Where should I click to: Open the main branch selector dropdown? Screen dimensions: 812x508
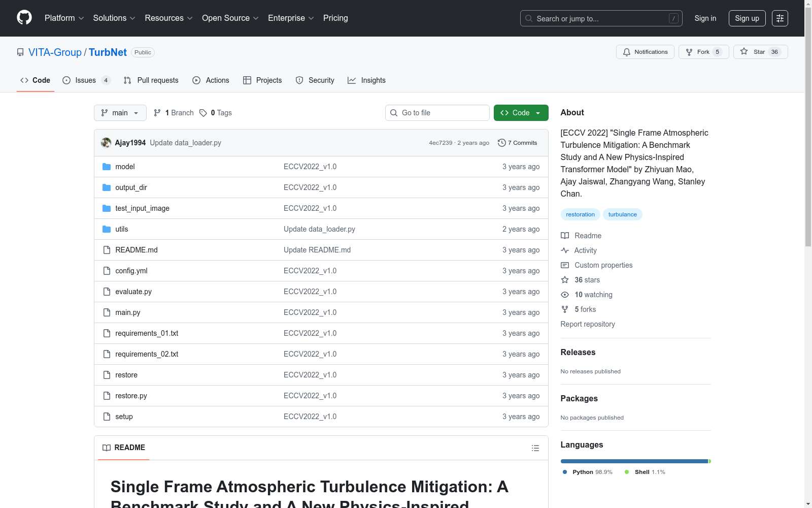click(120, 113)
